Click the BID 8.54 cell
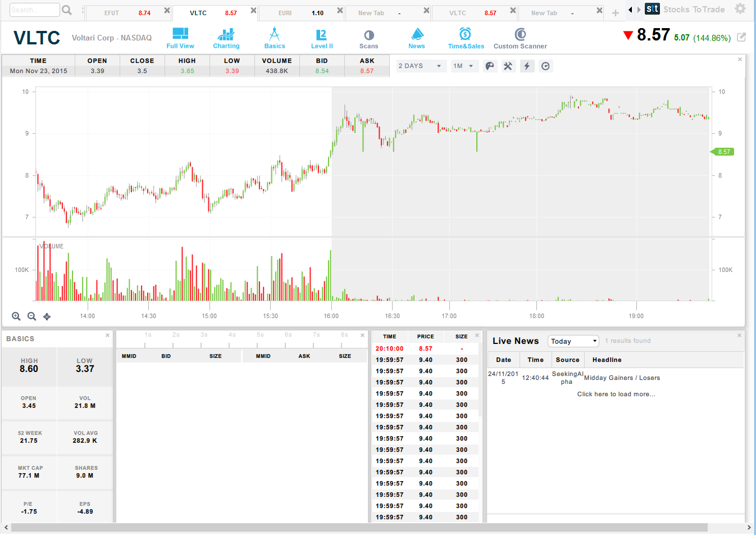756x535 pixels. pos(322,71)
